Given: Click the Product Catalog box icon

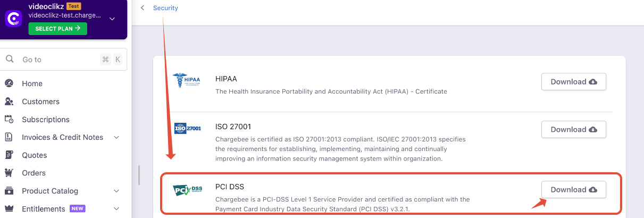Looking at the screenshot, I should 9,191.
